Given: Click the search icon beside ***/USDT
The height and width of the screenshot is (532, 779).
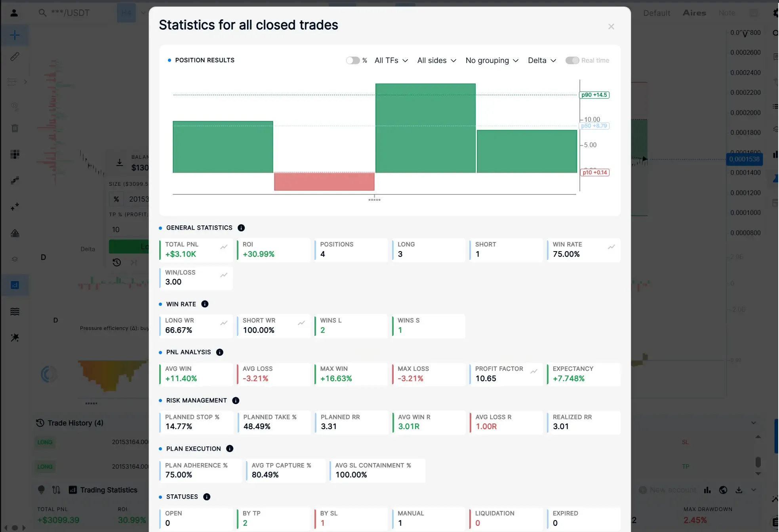Looking at the screenshot, I should coord(42,13).
